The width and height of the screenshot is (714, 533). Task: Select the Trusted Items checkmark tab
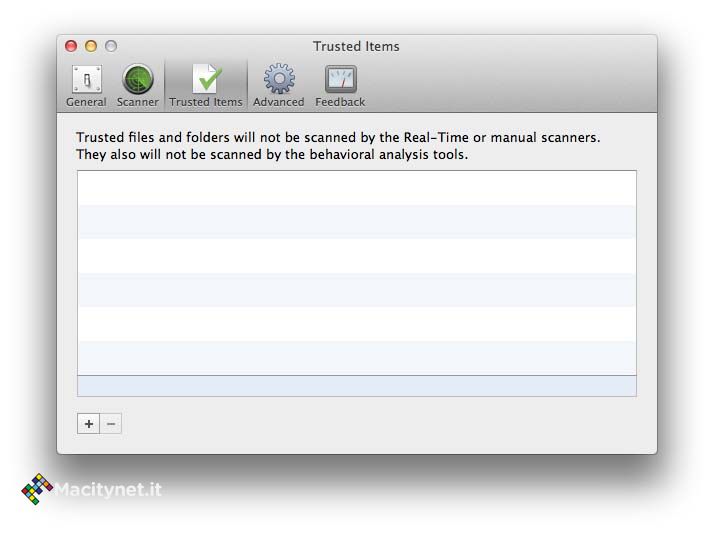tap(206, 86)
